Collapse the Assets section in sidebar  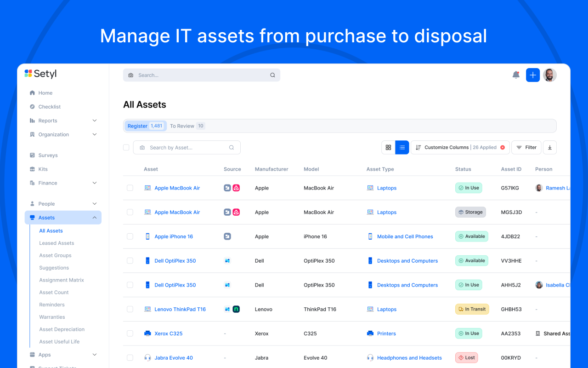coord(95,217)
